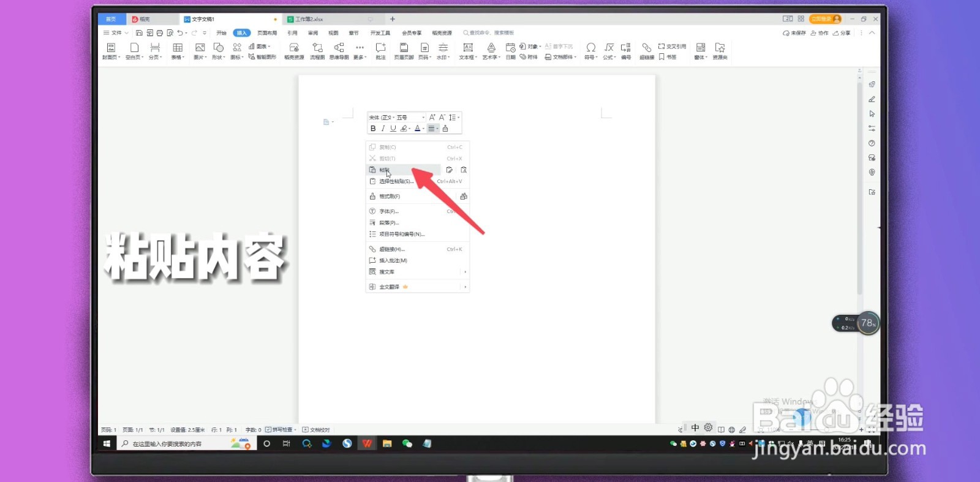Select 粘贴 (Paste) in the context menu
Screen dimensions: 980x482
coord(403,170)
